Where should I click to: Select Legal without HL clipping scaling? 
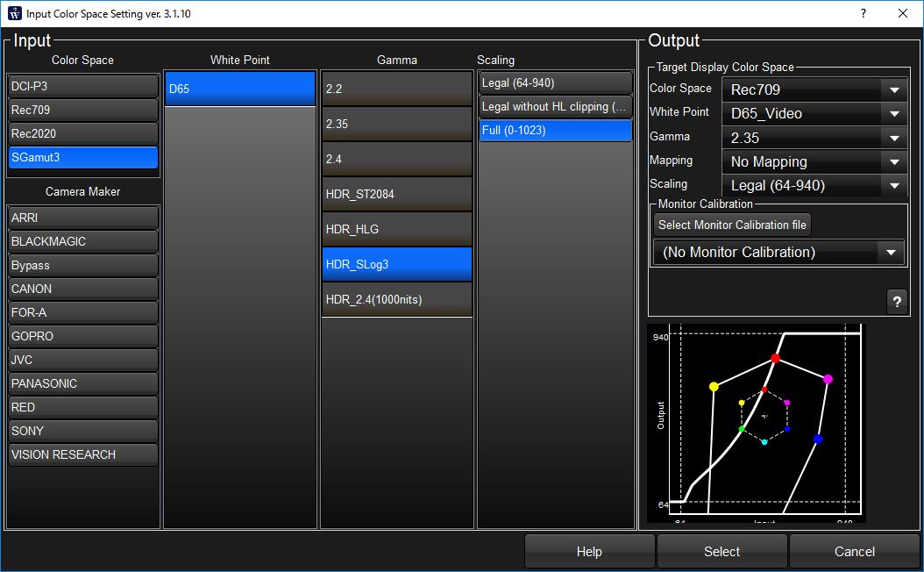pyautogui.click(x=555, y=107)
